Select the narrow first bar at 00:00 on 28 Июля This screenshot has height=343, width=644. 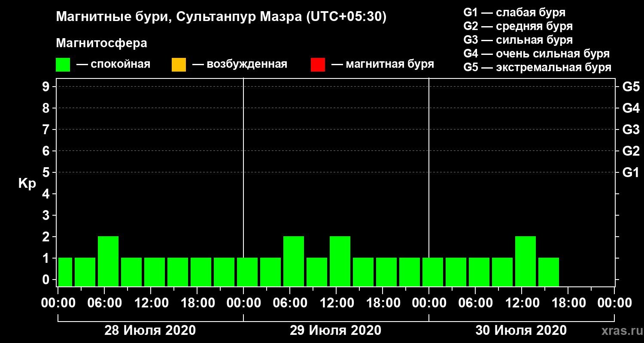click(x=65, y=272)
